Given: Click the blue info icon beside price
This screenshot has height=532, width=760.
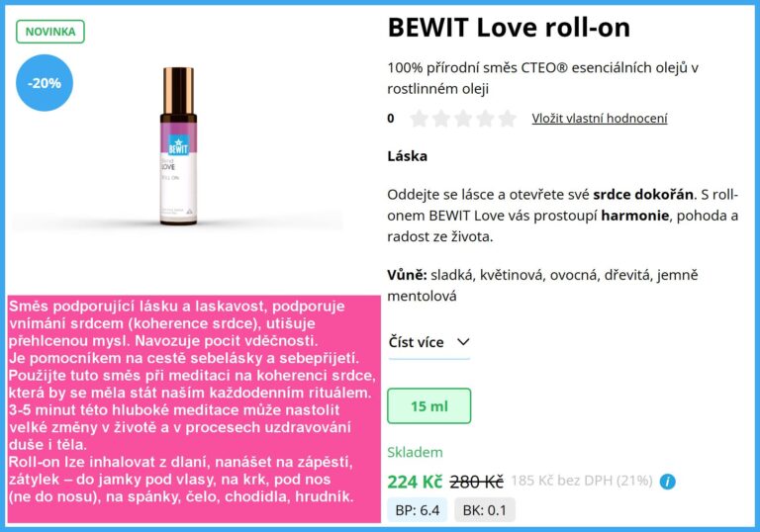Looking at the screenshot, I should tap(667, 482).
